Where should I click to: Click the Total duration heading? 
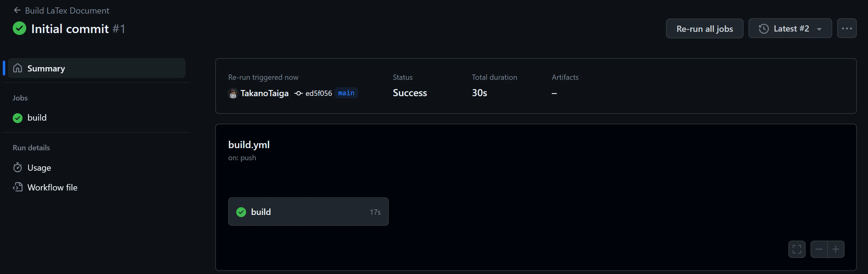(494, 77)
